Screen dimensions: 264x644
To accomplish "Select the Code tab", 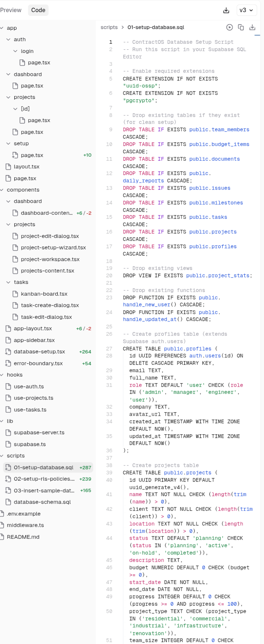I will (x=38, y=10).
